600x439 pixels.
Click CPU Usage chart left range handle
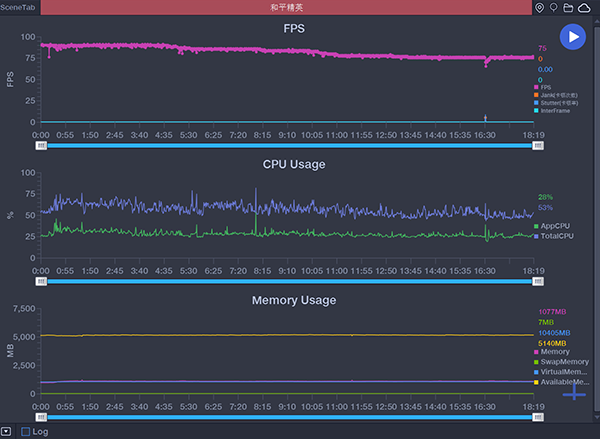41,281
